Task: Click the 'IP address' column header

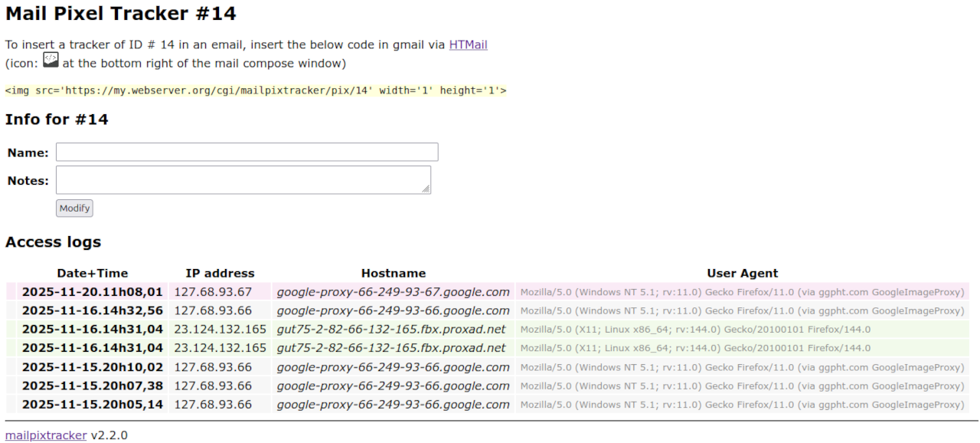Action: [220, 273]
